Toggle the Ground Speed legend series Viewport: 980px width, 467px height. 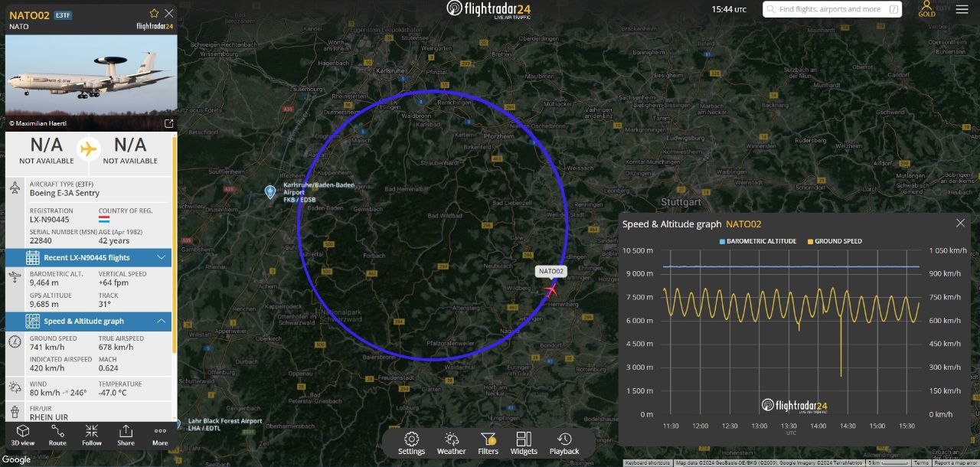pyautogui.click(x=835, y=241)
